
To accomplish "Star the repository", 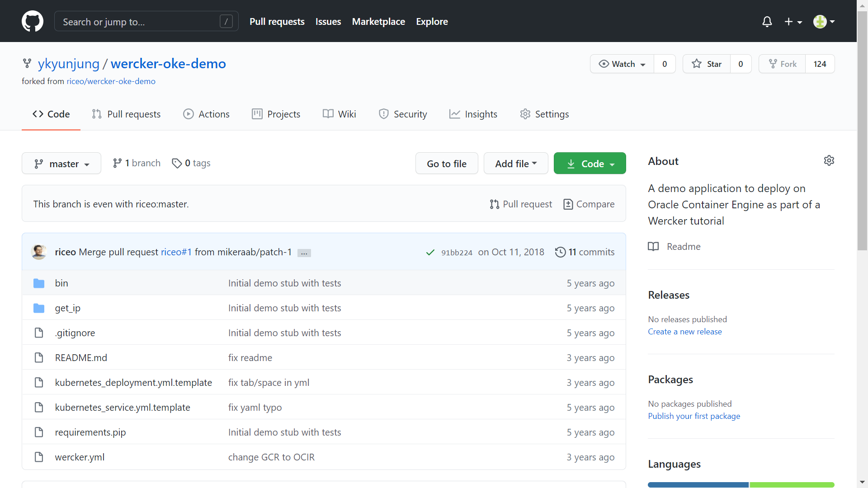I will tap(707, 64).
